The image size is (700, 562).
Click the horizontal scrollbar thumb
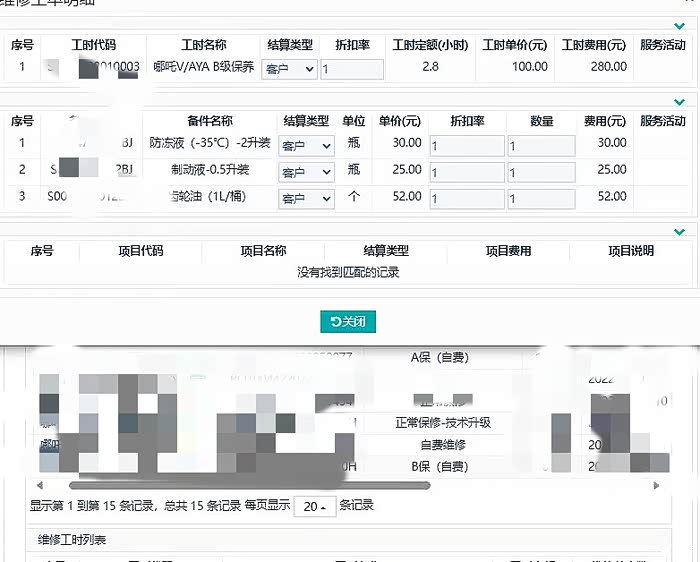(x=250, y=485)
